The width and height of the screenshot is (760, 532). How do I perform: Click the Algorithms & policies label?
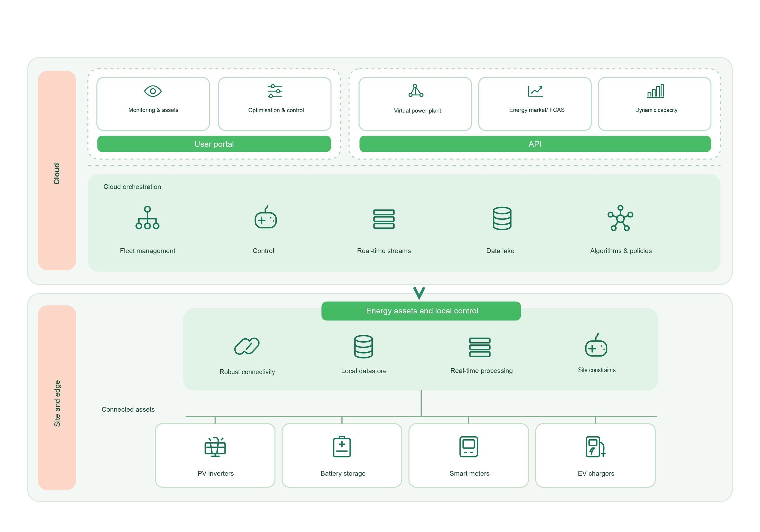point(621,250)
